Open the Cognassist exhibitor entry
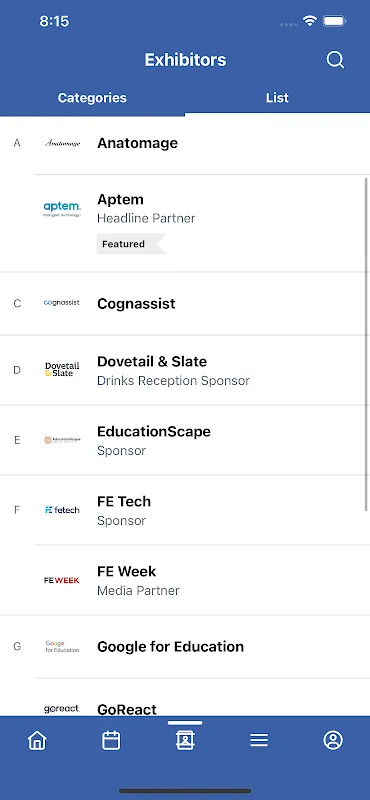Image resolution: width=370 pixels, height=800 pixels. [185, 304]
